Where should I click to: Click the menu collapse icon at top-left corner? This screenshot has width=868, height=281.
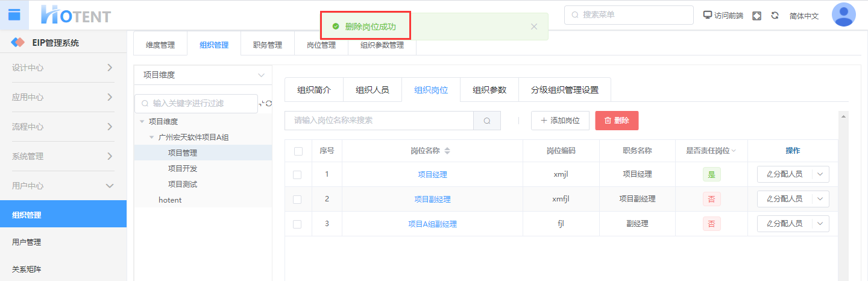coord(14,14)
